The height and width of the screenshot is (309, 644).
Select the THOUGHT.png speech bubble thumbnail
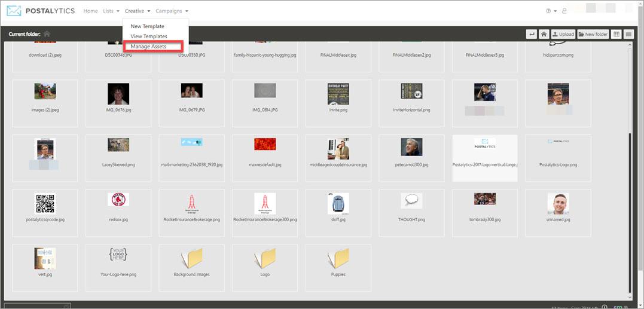tap(411, 201)
